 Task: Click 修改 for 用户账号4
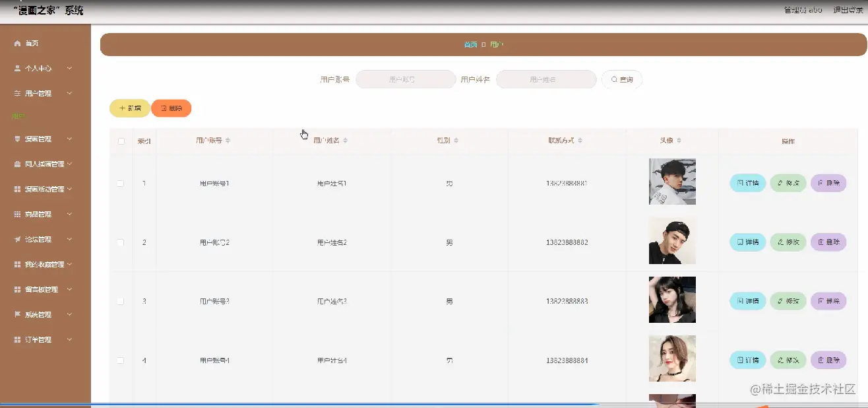[x=788, y=360]
